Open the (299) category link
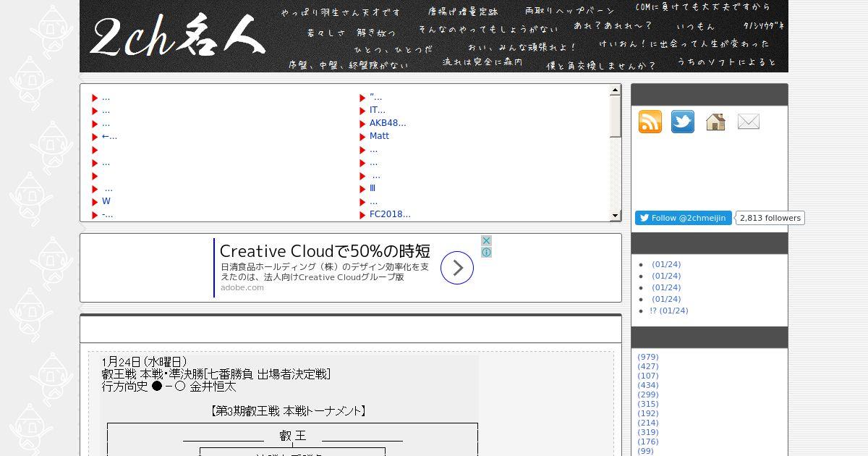The height and width of the screenshot is (456, 868). (x=648, y=394)
